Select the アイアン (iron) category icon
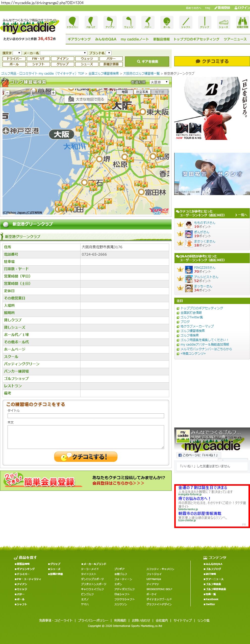 tap(110, 22)
